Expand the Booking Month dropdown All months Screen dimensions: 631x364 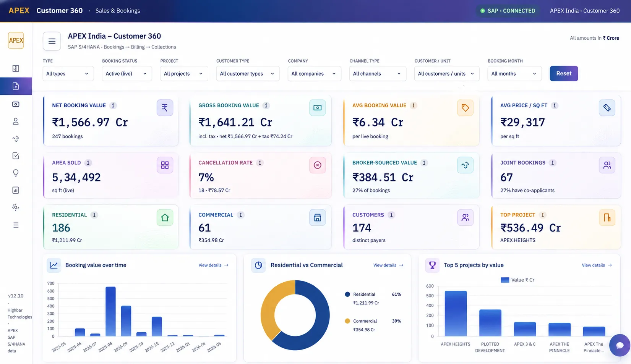pos(514,74)
